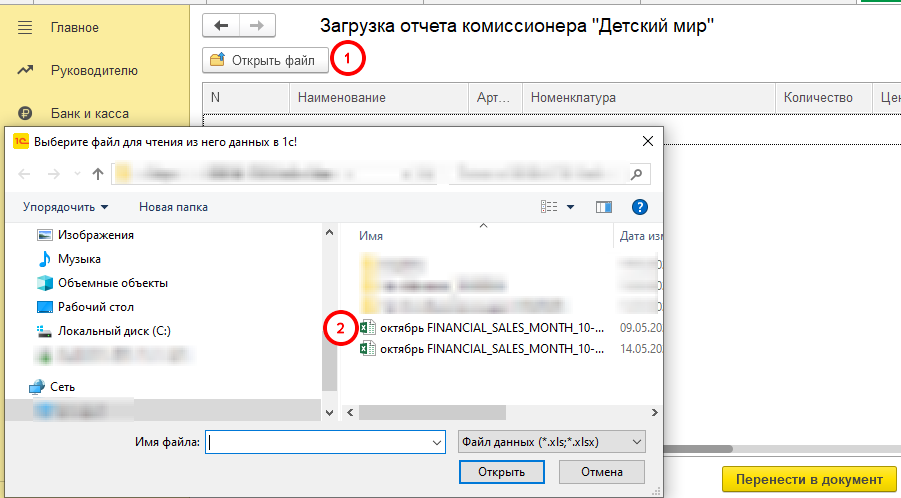Open the recent locations dropdown chevron
This screenshot has width=901, height=498.
point(77,173)
